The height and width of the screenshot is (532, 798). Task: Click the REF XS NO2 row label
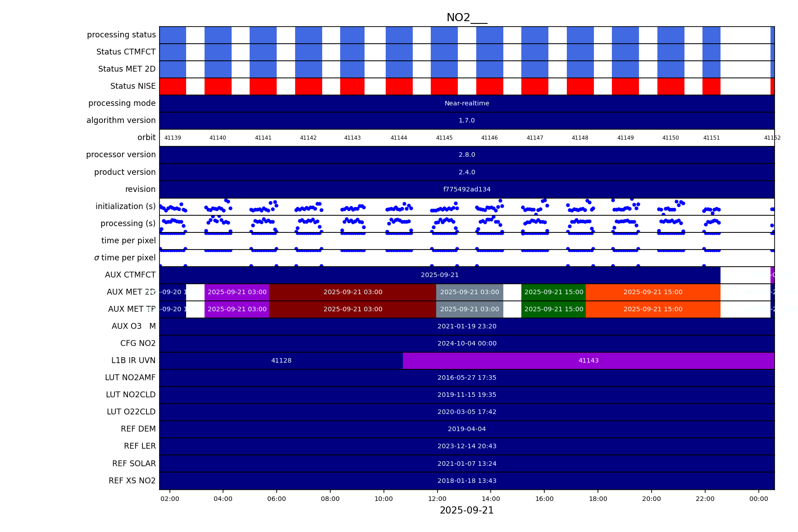[x=132, y=481]
